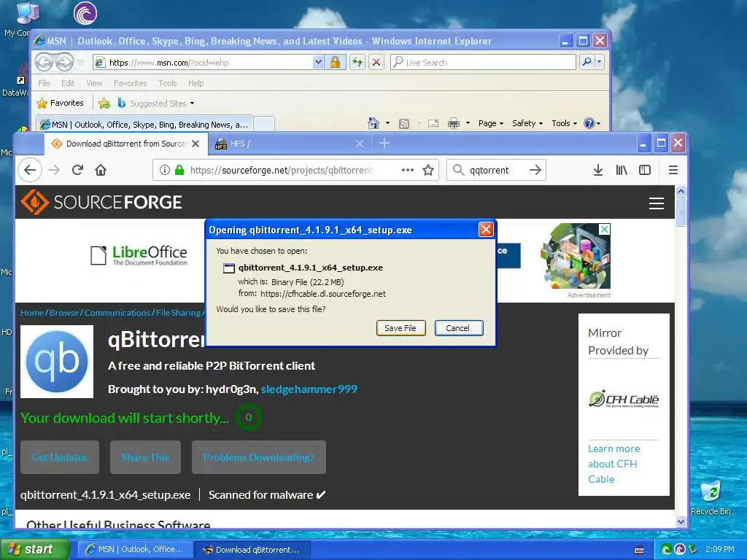This screenshot has width=747, height=560.
Task: Click the IE refresh button
Action: 357,63
